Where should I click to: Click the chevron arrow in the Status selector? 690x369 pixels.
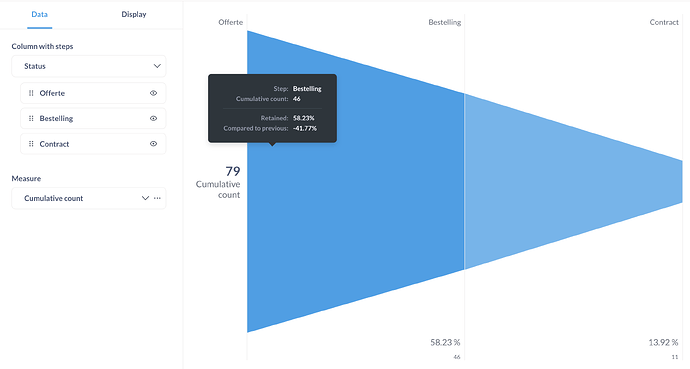[x=157, y=66]
